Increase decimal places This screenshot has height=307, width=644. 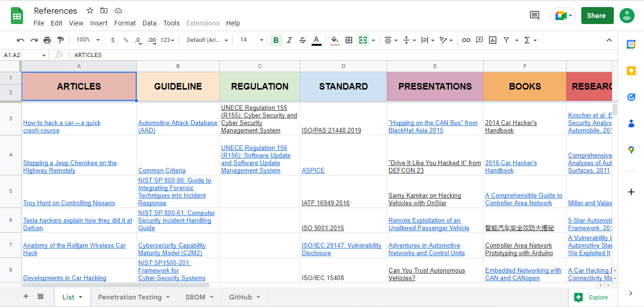(151, 40)
